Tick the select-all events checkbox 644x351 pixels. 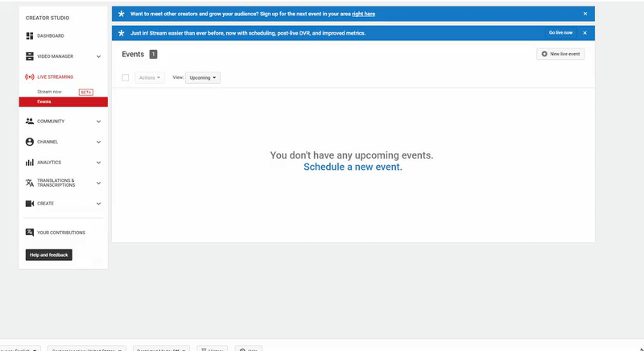126,77
